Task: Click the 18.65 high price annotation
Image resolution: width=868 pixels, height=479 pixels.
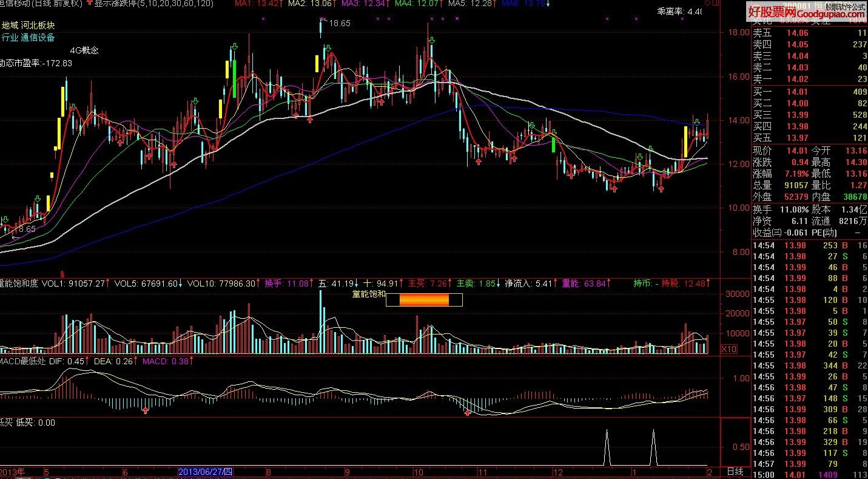Action: (340, 23)
